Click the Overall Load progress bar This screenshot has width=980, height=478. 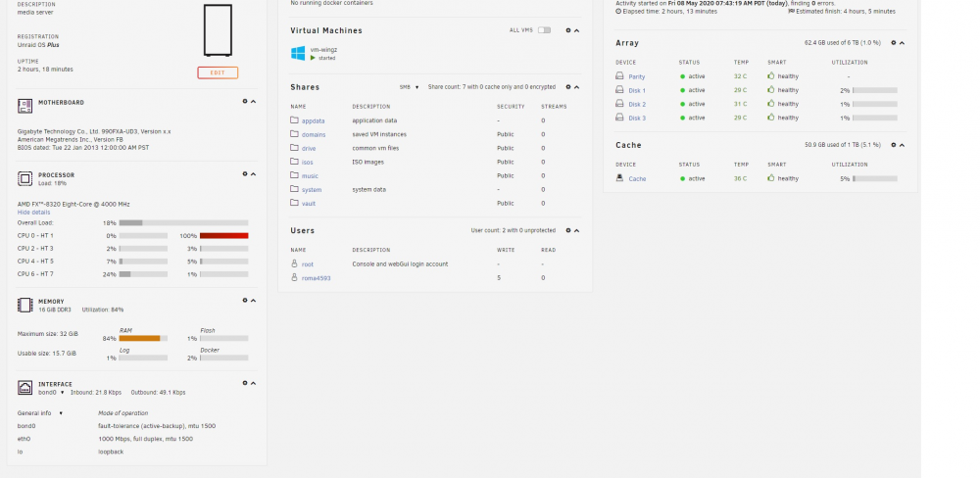[x=184, y=222]
